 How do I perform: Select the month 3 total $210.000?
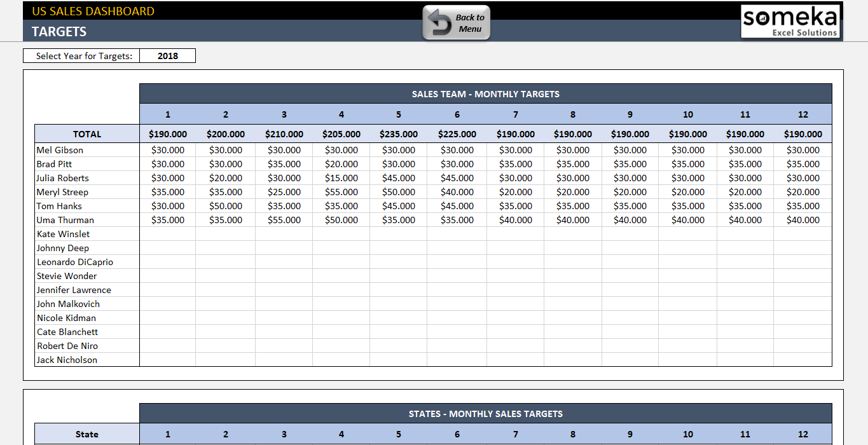[x=284, y=134]
